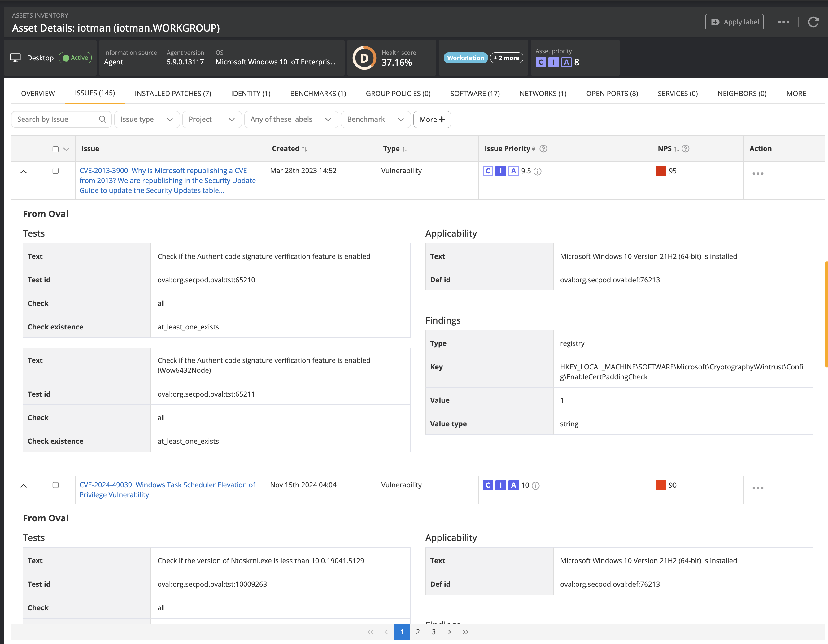The height and width of the screenshot is (644, 828).
Task: Switch to the Open Ports tab
Action: point(612,94)
